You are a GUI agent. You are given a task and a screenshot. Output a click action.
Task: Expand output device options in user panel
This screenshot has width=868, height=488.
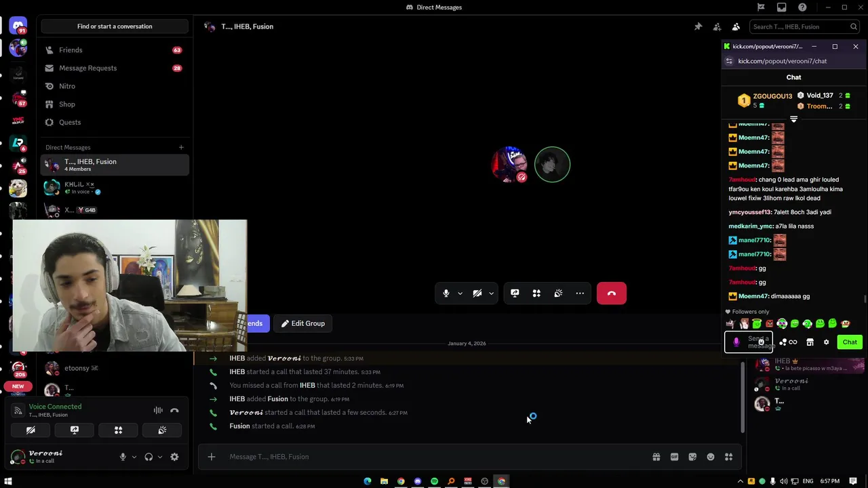point(160,457)
